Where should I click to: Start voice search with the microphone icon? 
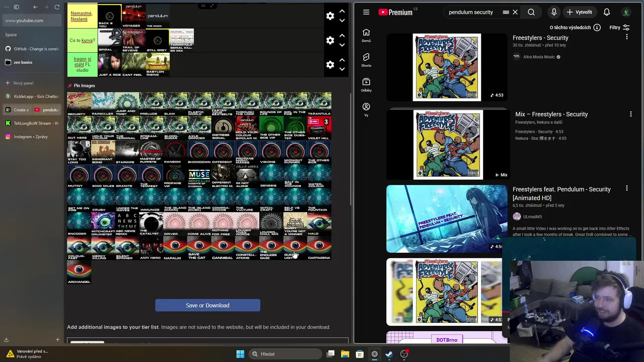pyautogui.click(x=554, y=12)
